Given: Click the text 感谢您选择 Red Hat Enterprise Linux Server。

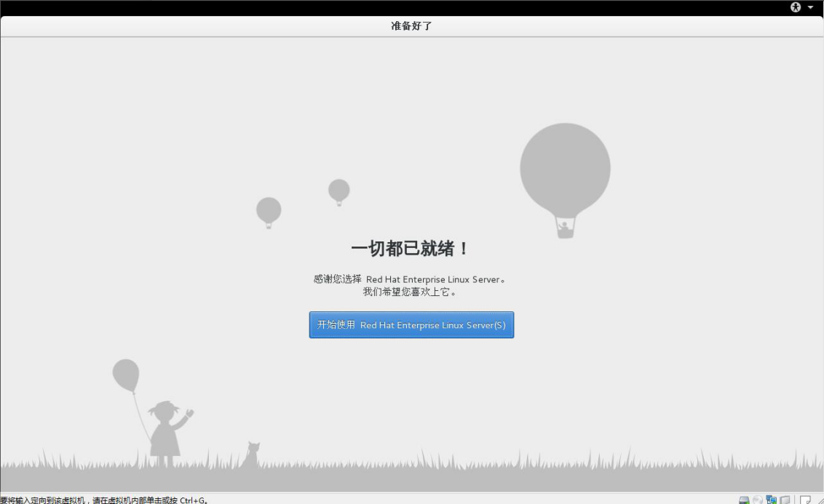Looking at the screenshot, I should pyautogui.click(x=410, y=279).
